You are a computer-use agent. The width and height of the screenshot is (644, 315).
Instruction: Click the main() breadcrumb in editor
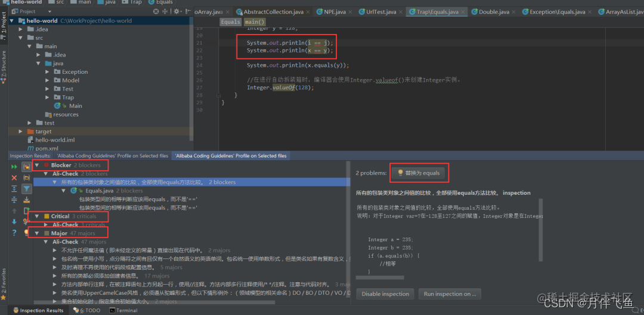click(255, 22)
